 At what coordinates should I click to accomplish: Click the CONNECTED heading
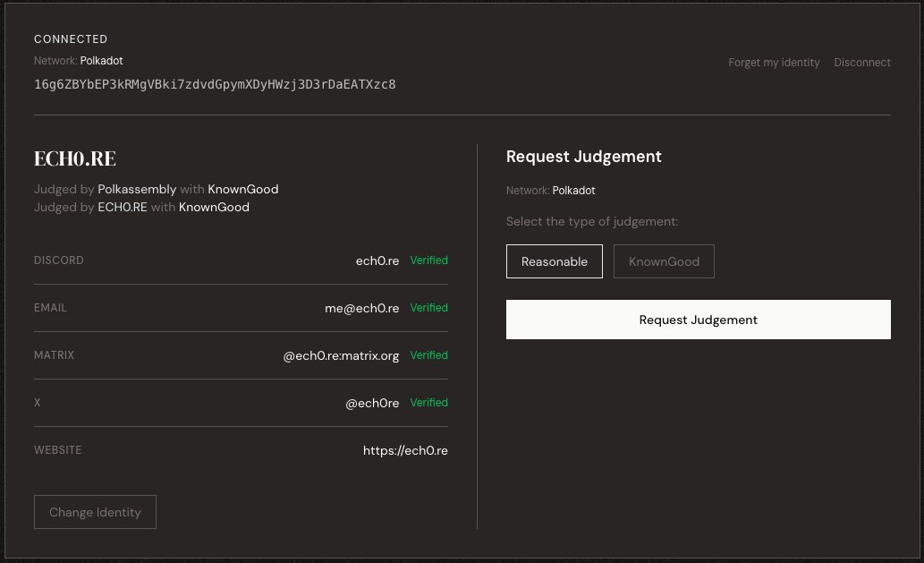coord(71,38)
